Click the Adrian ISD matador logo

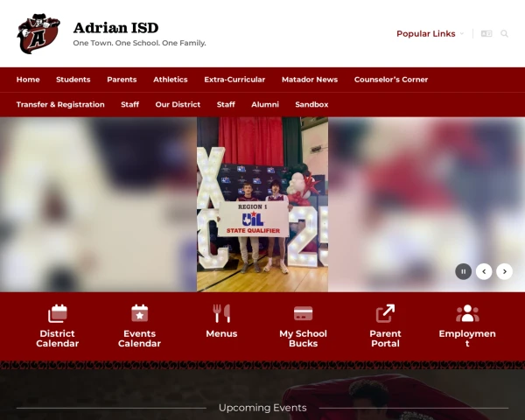[38, 33]
